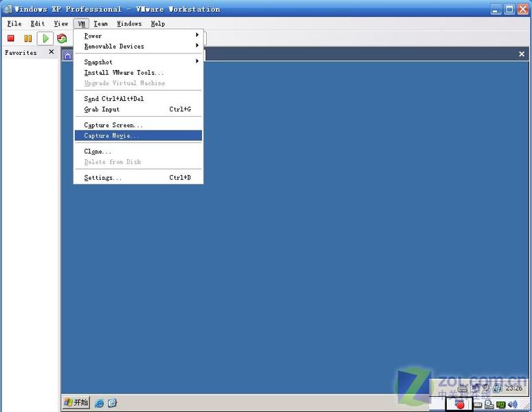532x412 pixels.
Task: Click the Favorites panel title
Action: click(x=21, y=52)
